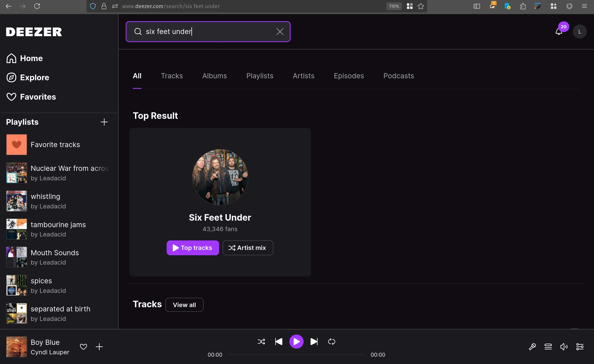
Task: Switch to the Podcasts tab
Action: tap(398, 76)
